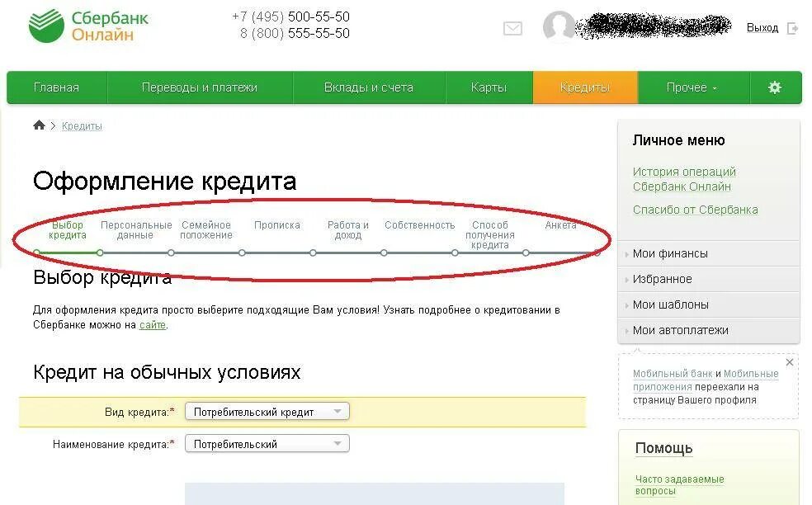Open Спасибо от Сбербанка link
812x505 pixels.
695,210
